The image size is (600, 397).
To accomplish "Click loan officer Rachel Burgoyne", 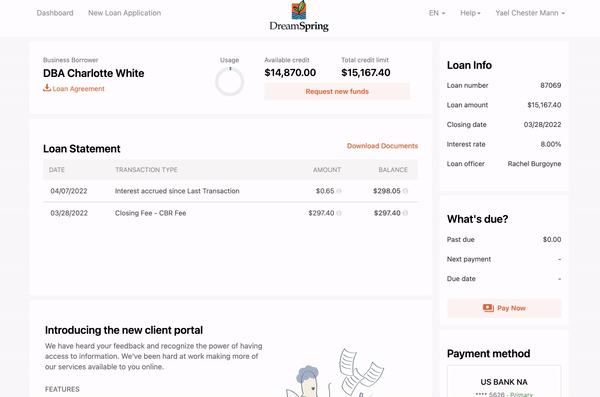I will [534, 164].
